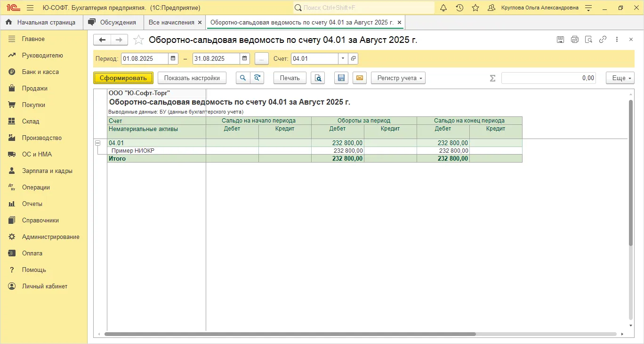Go forward with the right arrow button
Viewport: 644px width, 344px height.
(x=119, y=40)
